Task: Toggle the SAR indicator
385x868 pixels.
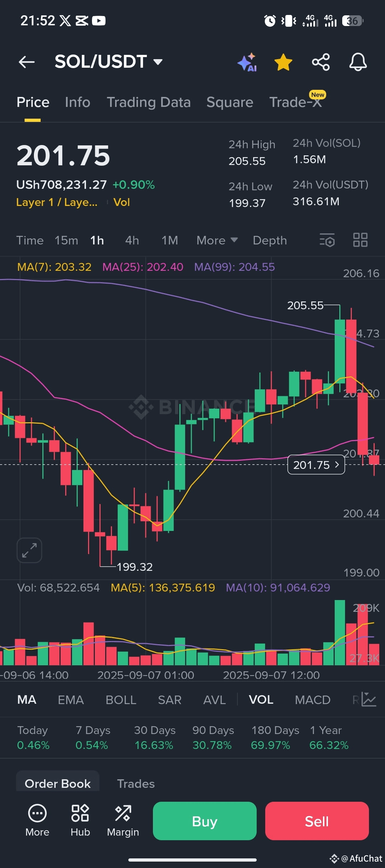Action: pyautogui.click(x=170, y=700)
